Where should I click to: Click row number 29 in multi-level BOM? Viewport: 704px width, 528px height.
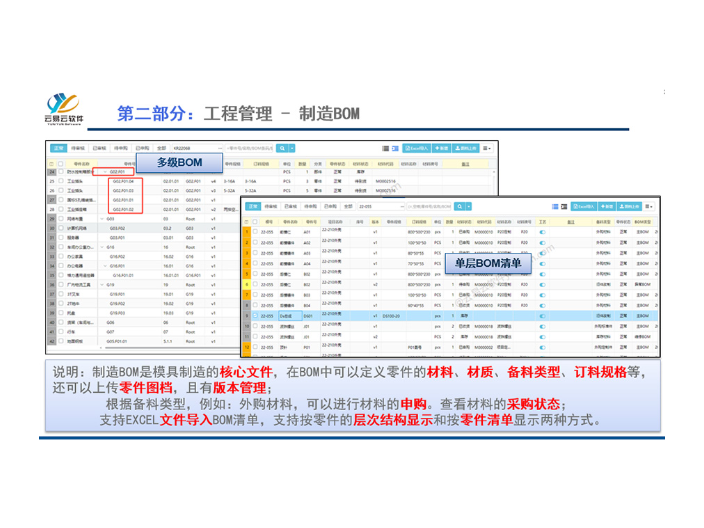(x=52, y=219)
